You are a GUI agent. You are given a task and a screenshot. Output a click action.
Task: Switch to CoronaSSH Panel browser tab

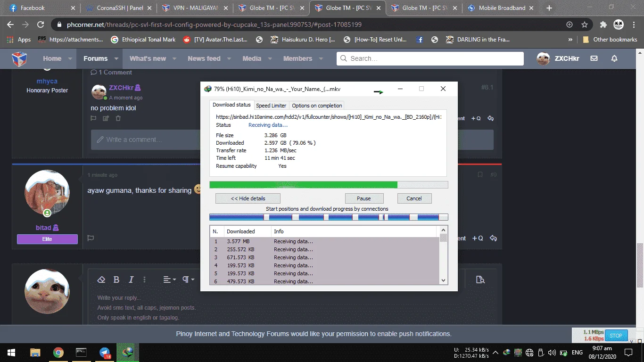click(x=118, y=8)
